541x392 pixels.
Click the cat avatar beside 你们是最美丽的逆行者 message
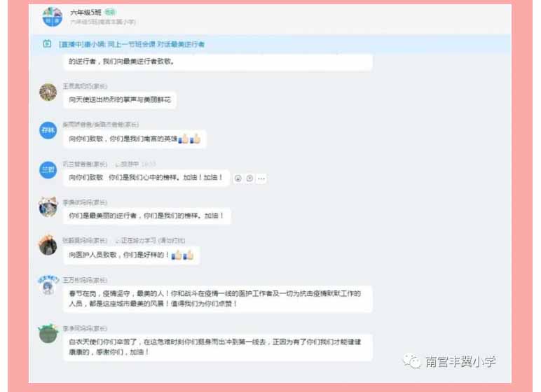[x=48, y=207]
